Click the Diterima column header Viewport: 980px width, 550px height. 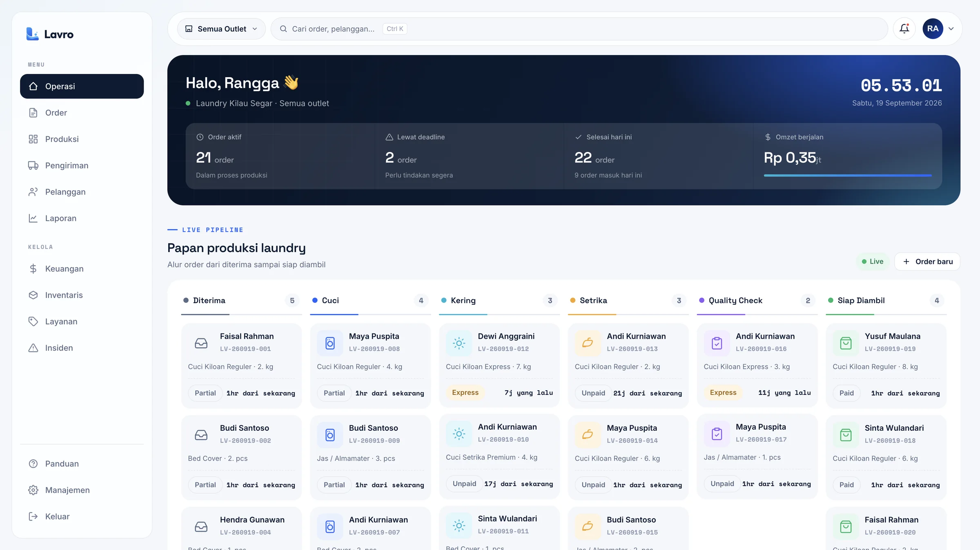click(x=241, y=300)
